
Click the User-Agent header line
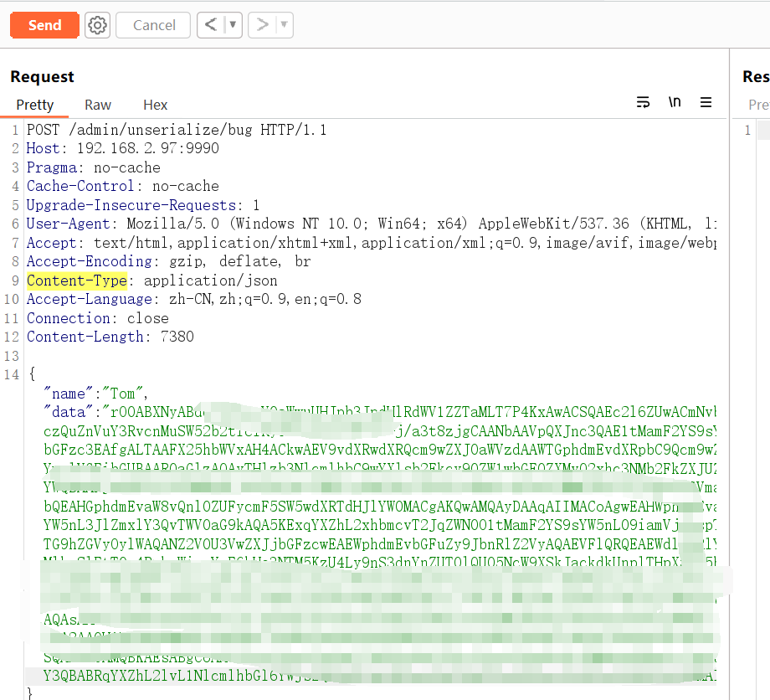(372, 224)
